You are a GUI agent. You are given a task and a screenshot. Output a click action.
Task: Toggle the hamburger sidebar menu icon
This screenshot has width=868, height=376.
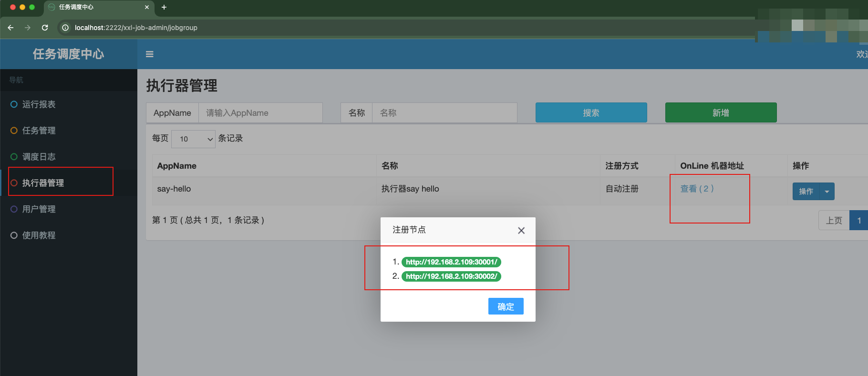click(149, 54)
